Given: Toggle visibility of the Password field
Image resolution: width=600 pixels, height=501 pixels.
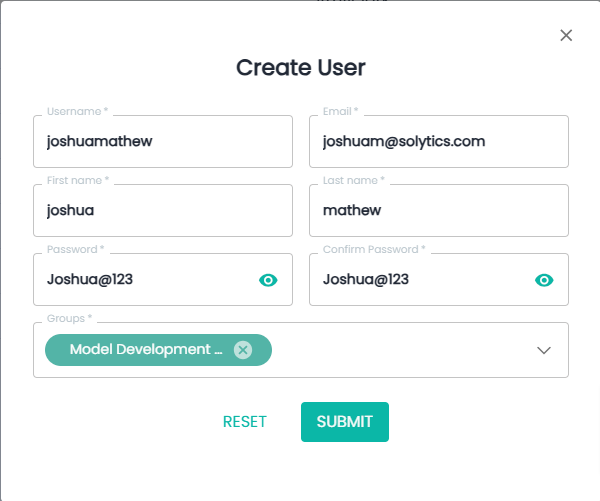Looking at the screenshot, I should click(x=268, y=280).
